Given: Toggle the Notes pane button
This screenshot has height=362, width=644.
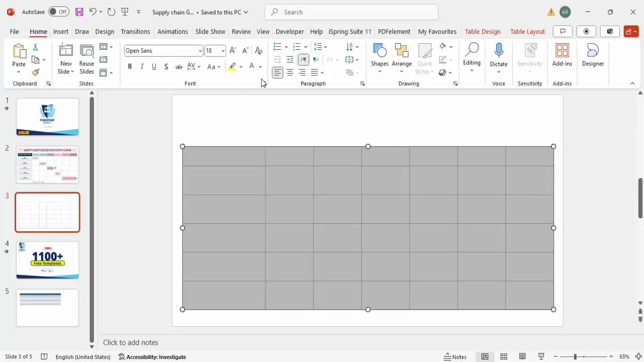Looking at the screenshot, I should [x=455, y=356].
